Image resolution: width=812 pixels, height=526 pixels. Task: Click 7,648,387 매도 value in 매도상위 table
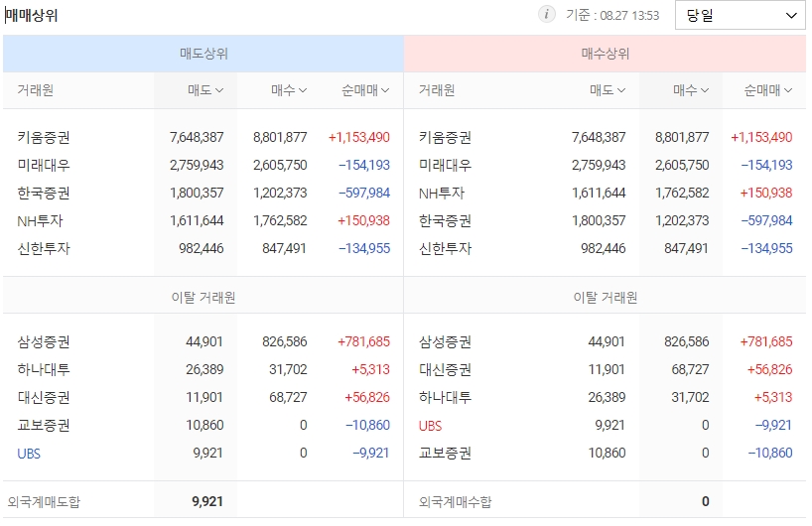tap(197, 137)
